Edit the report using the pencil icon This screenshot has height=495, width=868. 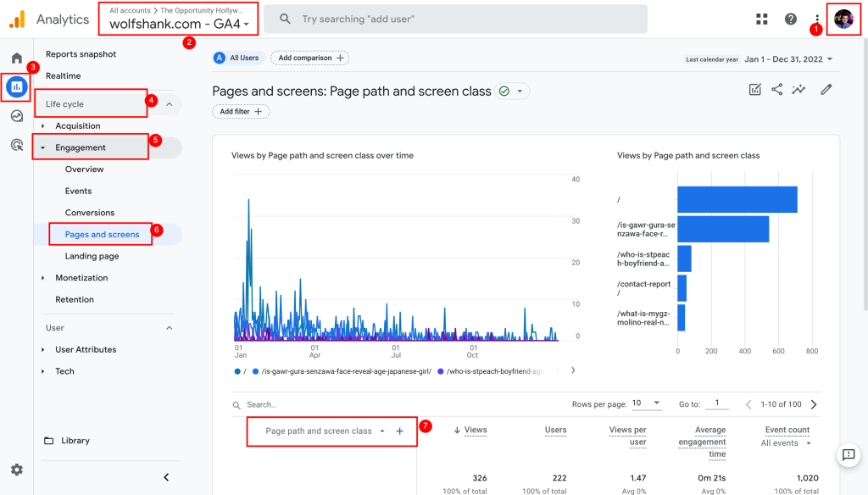826,88
